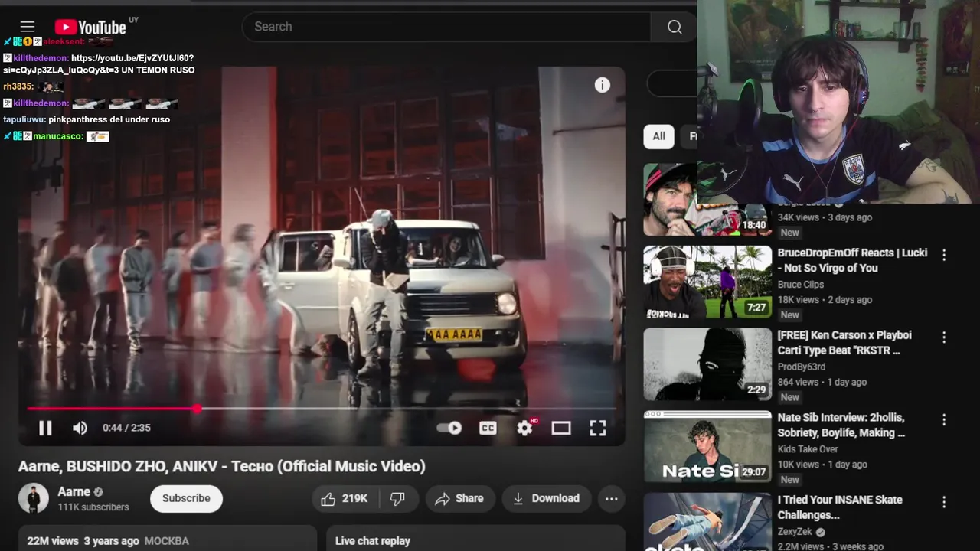The image size is (980, 551).
Task: Open the Live chat replay panel
Action: pos(475,540)
